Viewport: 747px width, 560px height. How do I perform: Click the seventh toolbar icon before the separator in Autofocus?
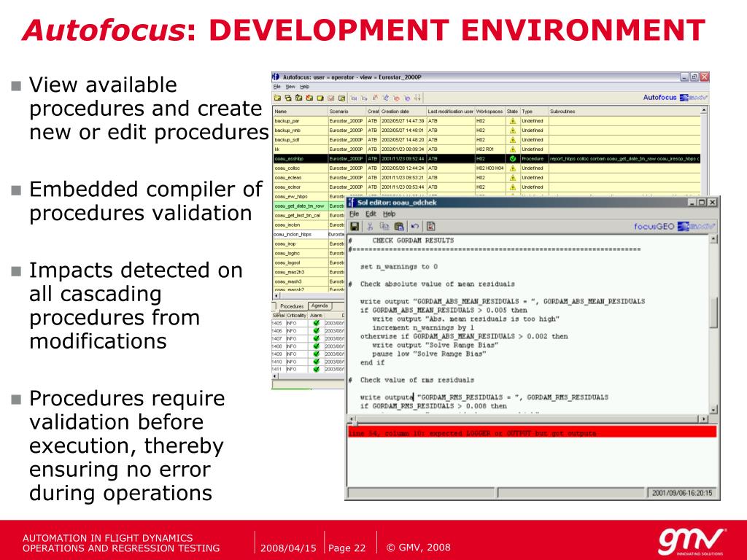click(x=341, y=98)
